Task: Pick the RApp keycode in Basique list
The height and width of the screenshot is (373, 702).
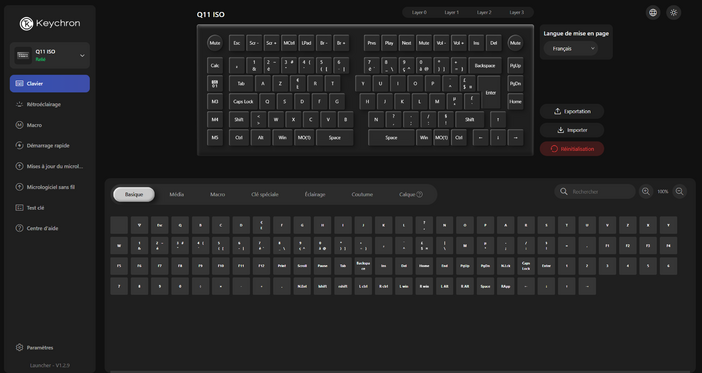Action: tap(505, 286)
